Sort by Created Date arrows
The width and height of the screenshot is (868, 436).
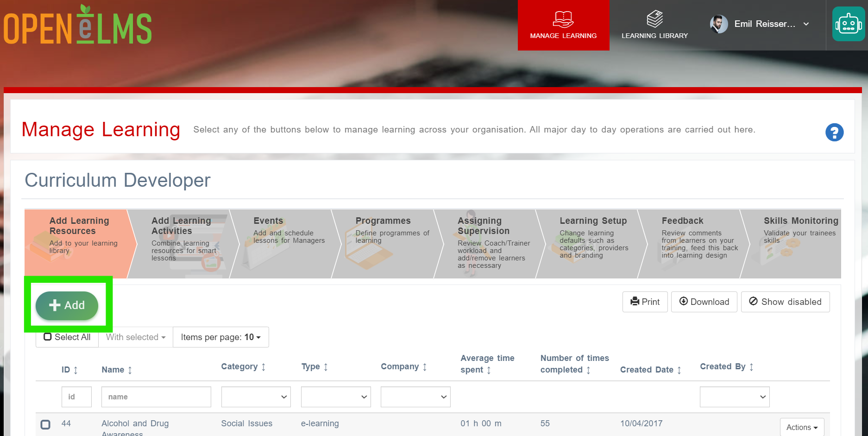(679, 370)
